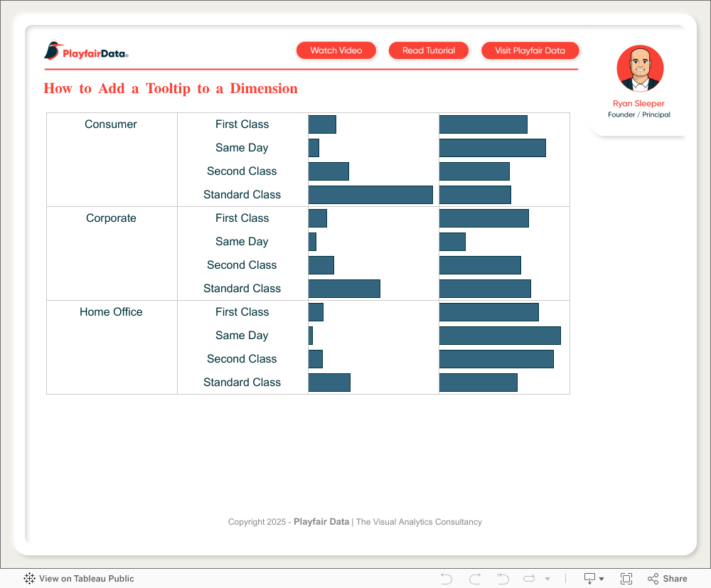
Task: Click the Redo icon in bottom toolbar
Action: [475, 579]
